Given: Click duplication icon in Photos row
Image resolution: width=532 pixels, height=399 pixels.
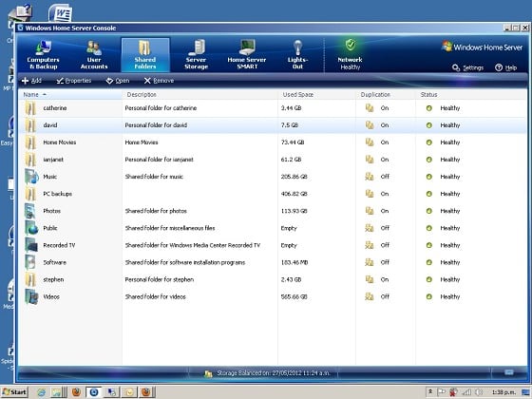Looking at the screenshot, I should 370,211.
